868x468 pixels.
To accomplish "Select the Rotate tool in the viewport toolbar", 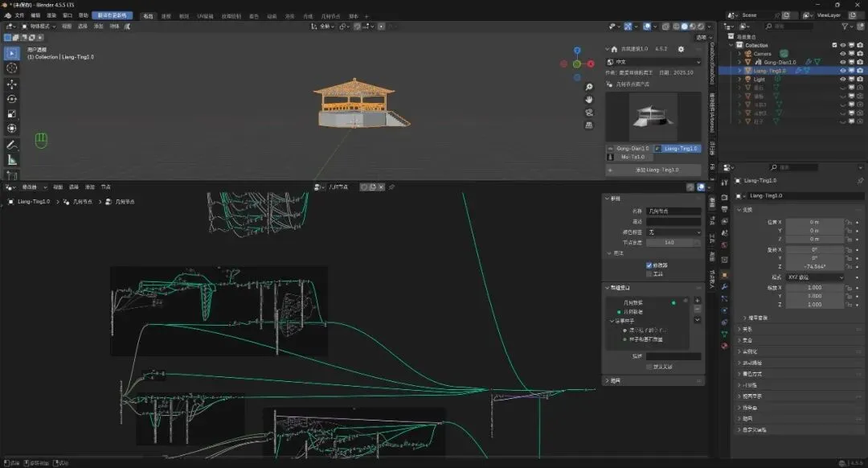I will [12, 98].
